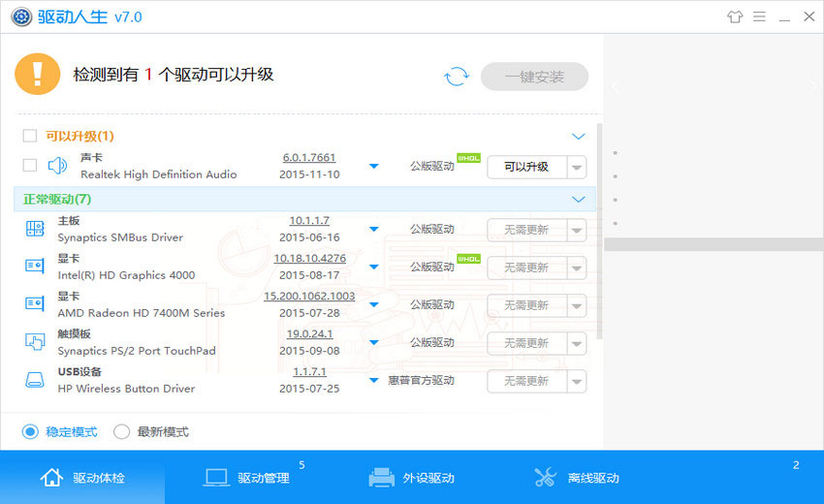
Task: Click the 一键安装 button
Action: pyautogui.click(x=534, y=77)
